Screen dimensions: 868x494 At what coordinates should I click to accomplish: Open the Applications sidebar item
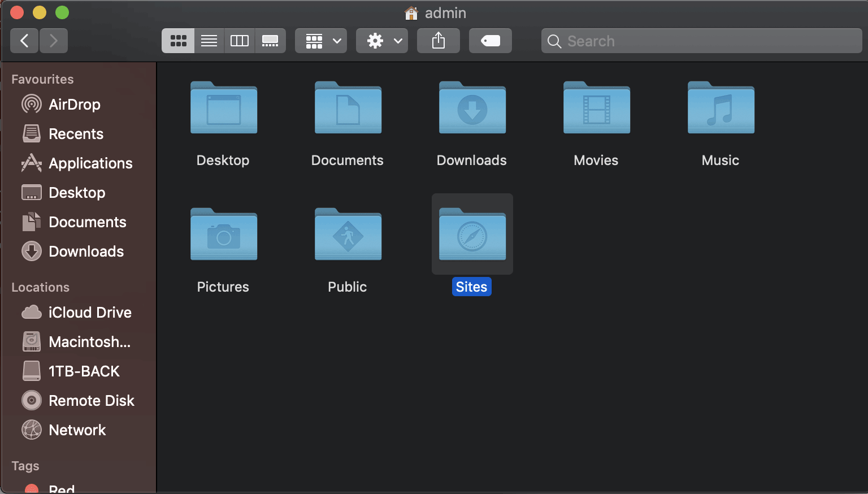point(90,163)
